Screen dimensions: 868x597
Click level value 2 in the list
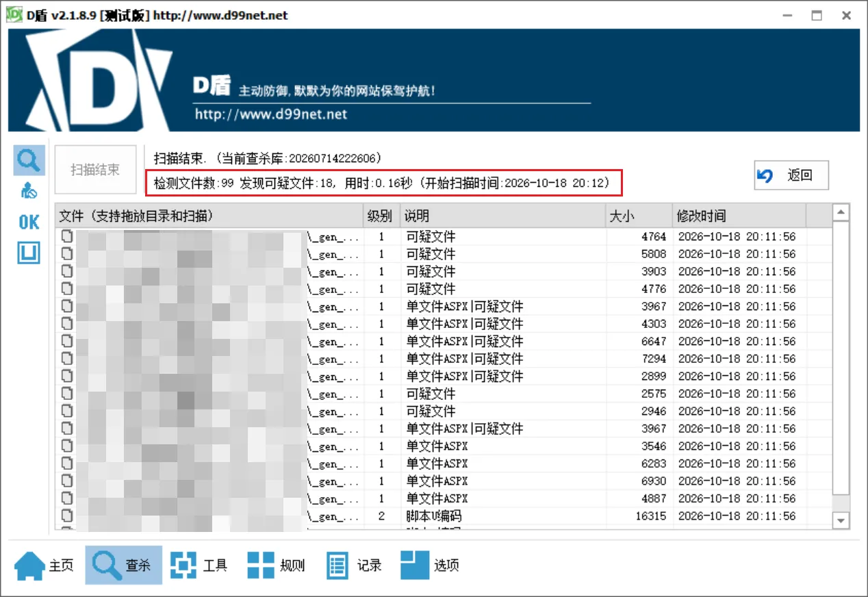tap(381, 516)
